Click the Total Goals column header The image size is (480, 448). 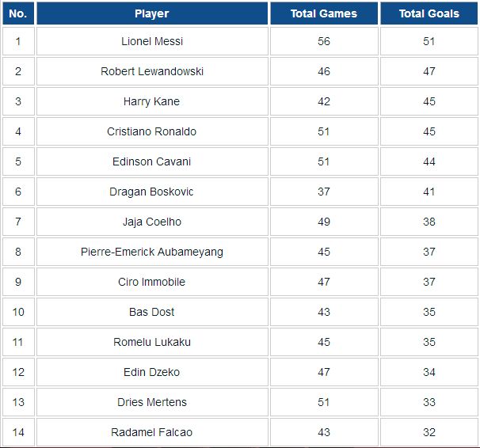[429, 13]
